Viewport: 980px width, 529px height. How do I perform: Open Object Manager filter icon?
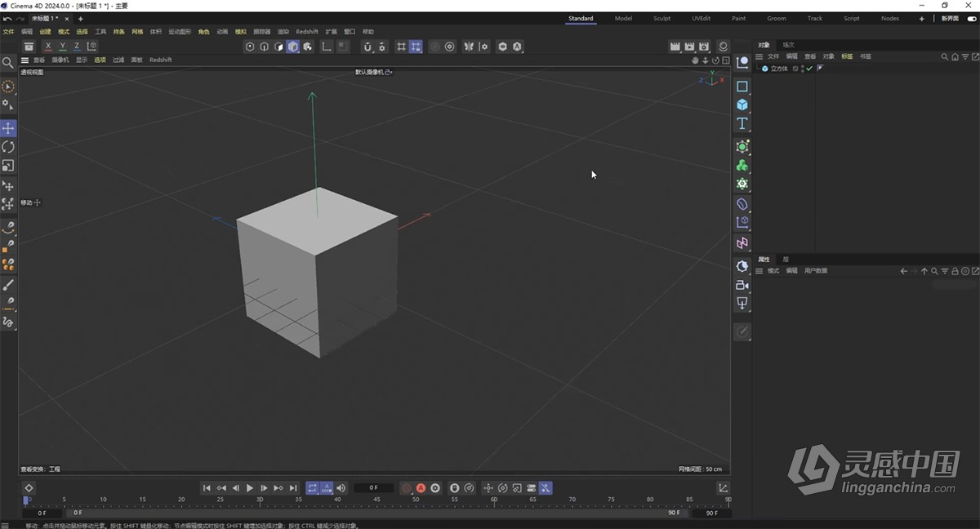964,56
